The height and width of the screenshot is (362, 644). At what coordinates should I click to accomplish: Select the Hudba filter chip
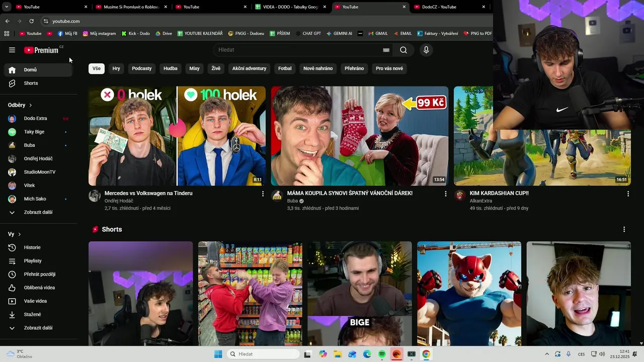(x=171, y=68)
